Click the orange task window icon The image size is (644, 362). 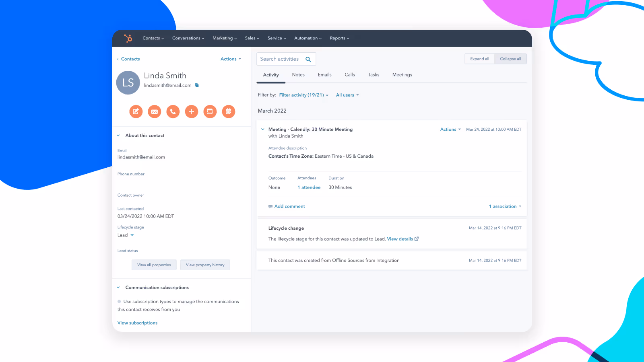click(x=210, y=111)
